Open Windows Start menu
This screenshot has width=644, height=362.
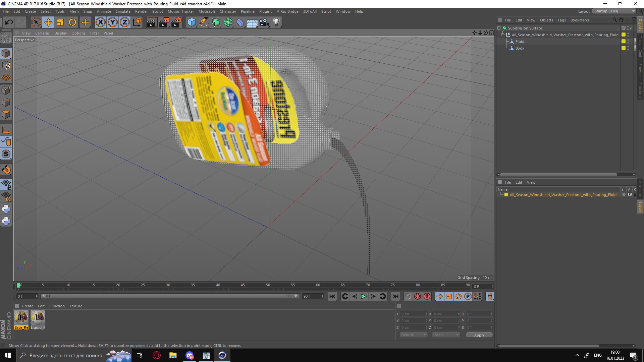[x=8, y=355]
